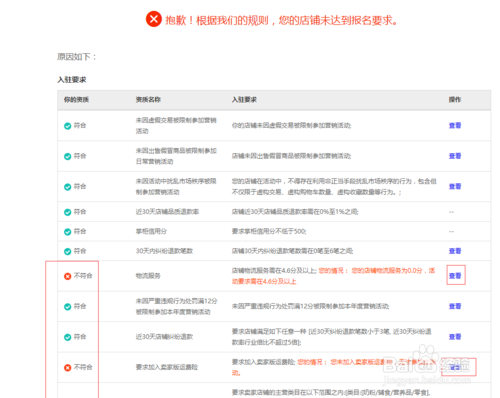Image resolution: width=500 pixels, height=398 pixels.
Task: Select the 近30天店铺纠纷退款 name cell
Action: (x=164, y=337)
